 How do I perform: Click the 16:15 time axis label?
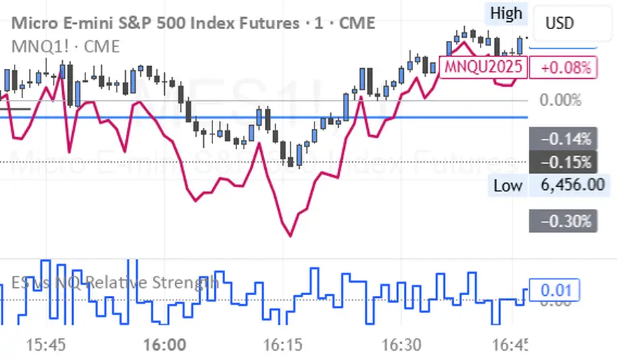pos(282,345)
